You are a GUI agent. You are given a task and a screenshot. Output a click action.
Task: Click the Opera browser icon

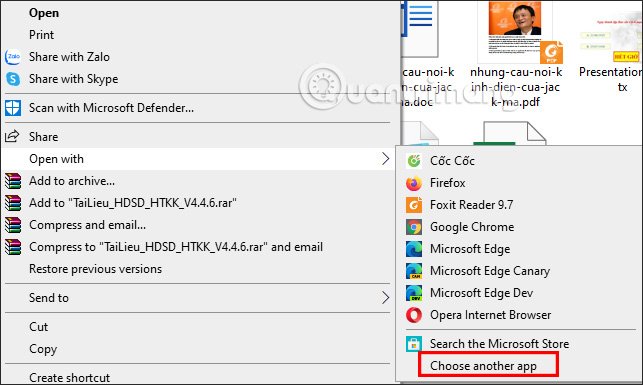pos(414,315)
